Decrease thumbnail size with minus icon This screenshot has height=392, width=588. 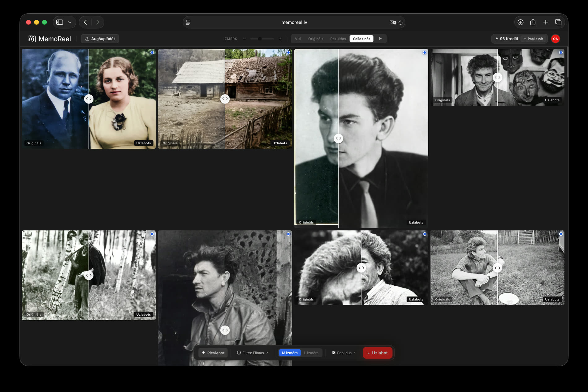click(x=244, y=39)
